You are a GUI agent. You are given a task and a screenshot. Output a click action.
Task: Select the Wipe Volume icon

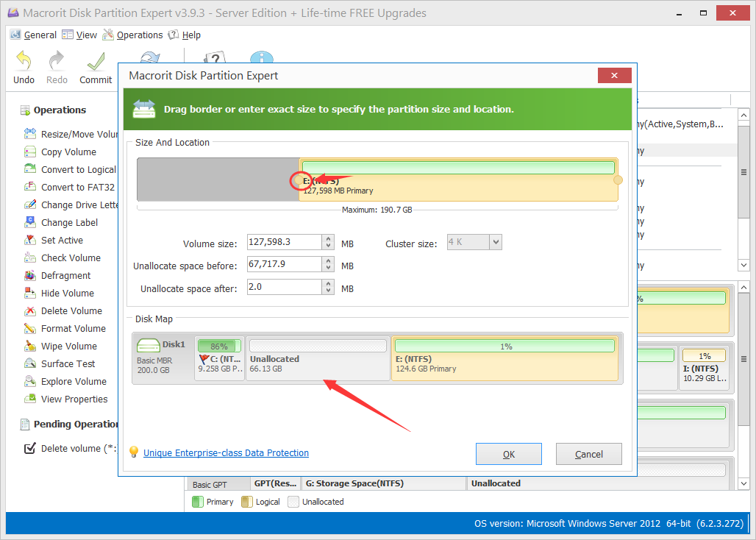point(30,346)
